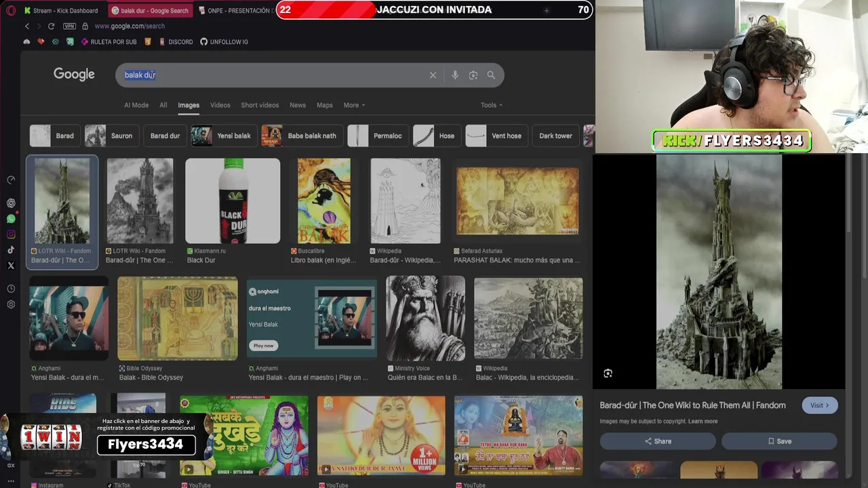Switch to AI Mode results
Screen dimensions: 868x488
pyautogui.click(x=136, y=105)
